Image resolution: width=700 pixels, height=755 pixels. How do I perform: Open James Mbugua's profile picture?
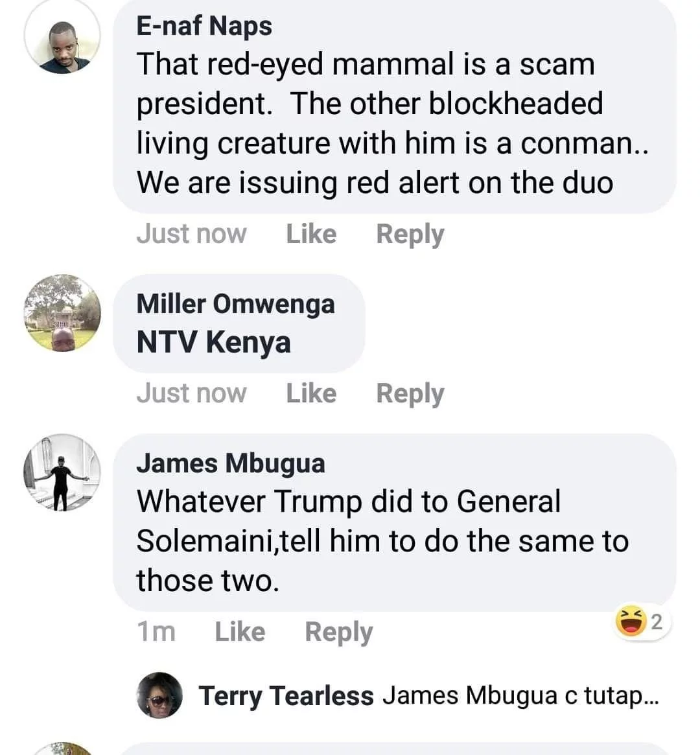tap(62, 472)
